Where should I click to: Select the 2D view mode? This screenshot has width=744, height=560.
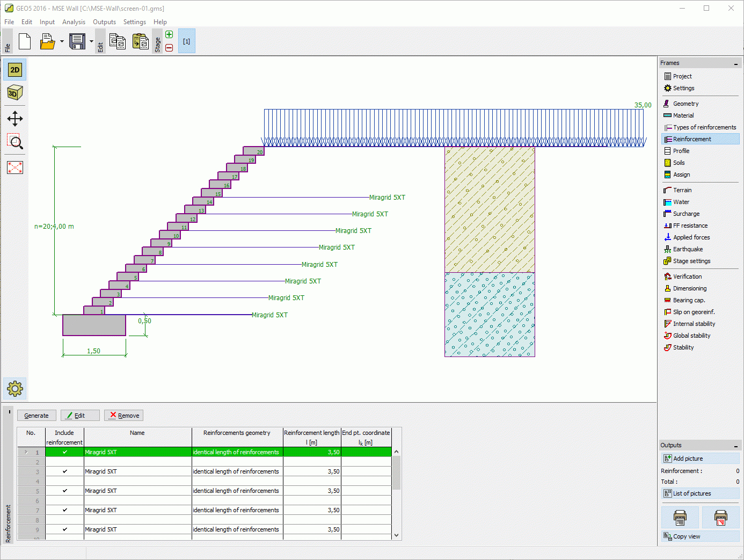pyautogui.click(x=14, y=69)
